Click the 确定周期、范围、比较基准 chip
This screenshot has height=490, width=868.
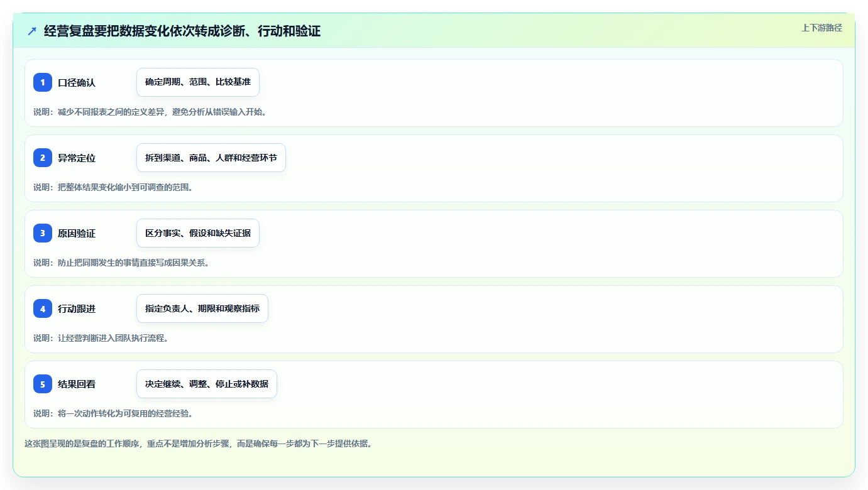coord(198,82)
